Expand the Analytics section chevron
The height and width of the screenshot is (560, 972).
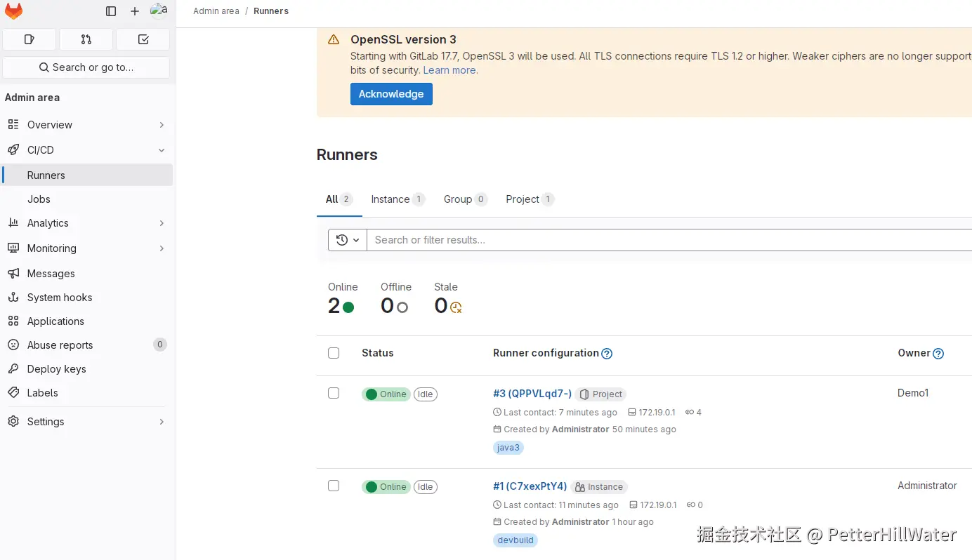(x=162, y=223)
